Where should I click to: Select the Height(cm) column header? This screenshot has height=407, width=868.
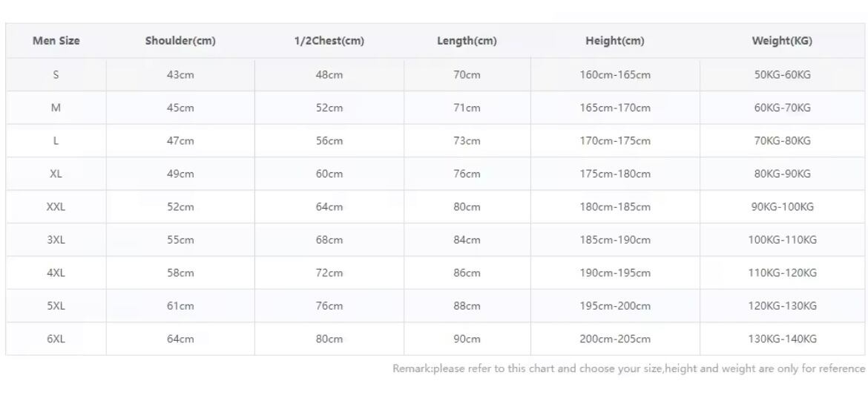point(614,41)
